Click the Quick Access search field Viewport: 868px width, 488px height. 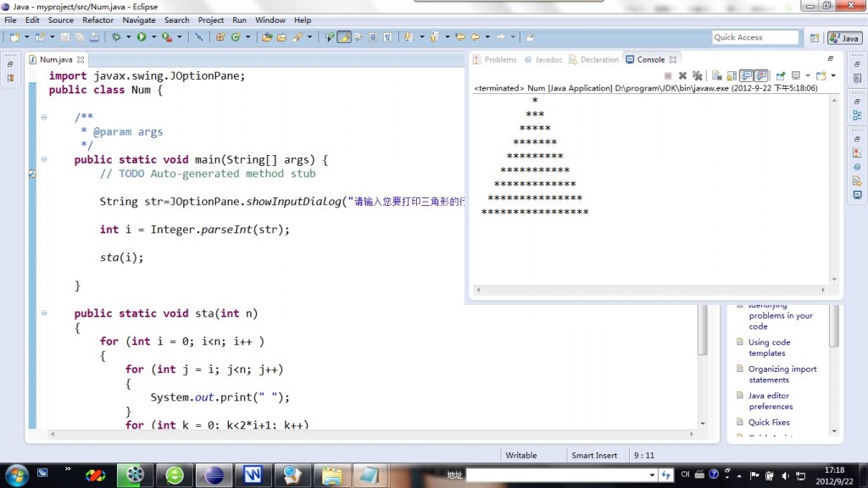point(754,36)
